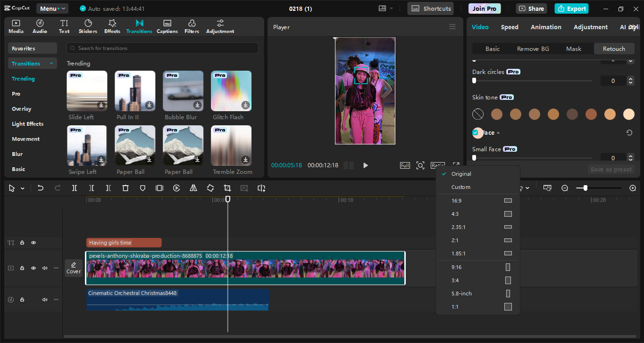Click the Cover editing thumbnail
The height and width of the screenshot is (343, 644).
point(74,268)
